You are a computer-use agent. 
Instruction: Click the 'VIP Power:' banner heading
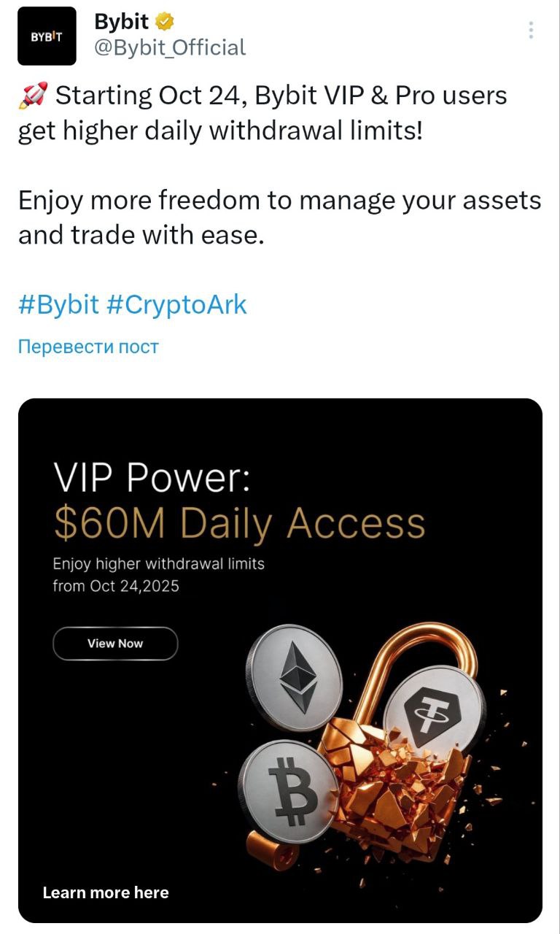pyautogui.click(x=152, y=479)
